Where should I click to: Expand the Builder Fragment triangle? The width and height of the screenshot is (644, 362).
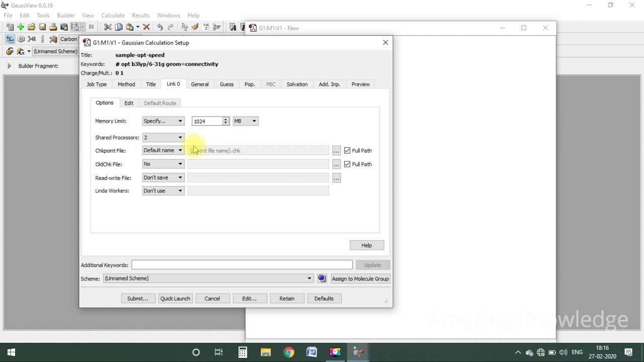[9, 66]
